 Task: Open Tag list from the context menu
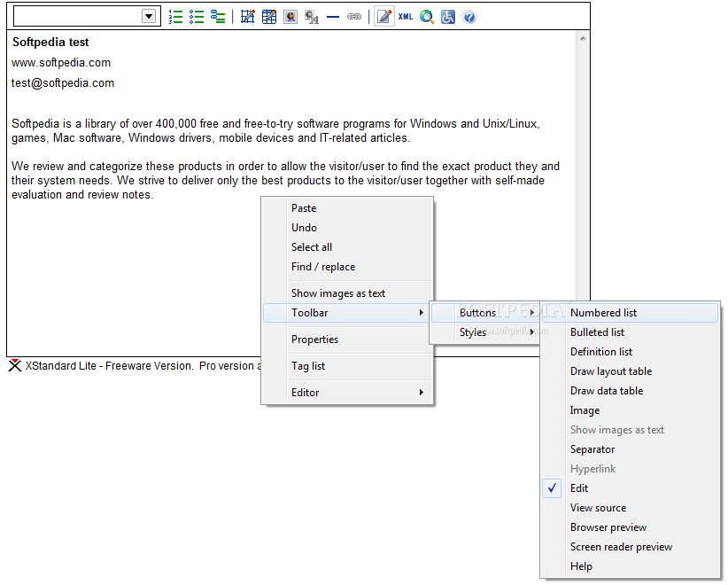point(347,366)
